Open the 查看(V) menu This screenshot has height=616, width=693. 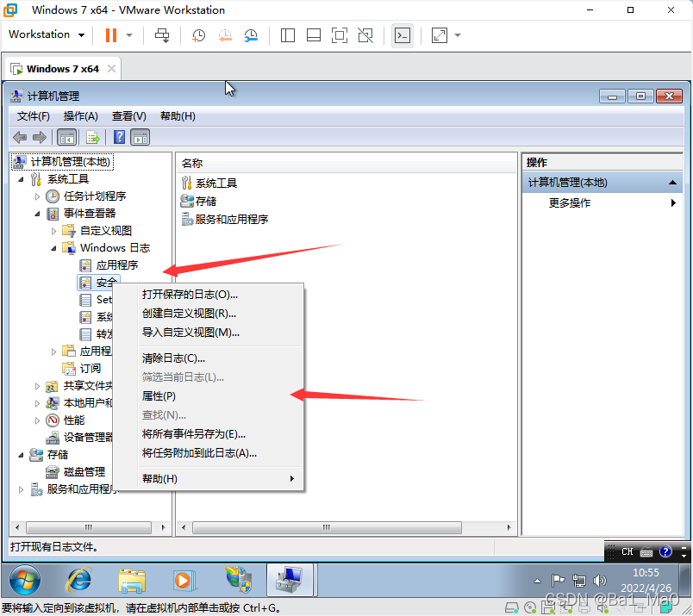128,116
